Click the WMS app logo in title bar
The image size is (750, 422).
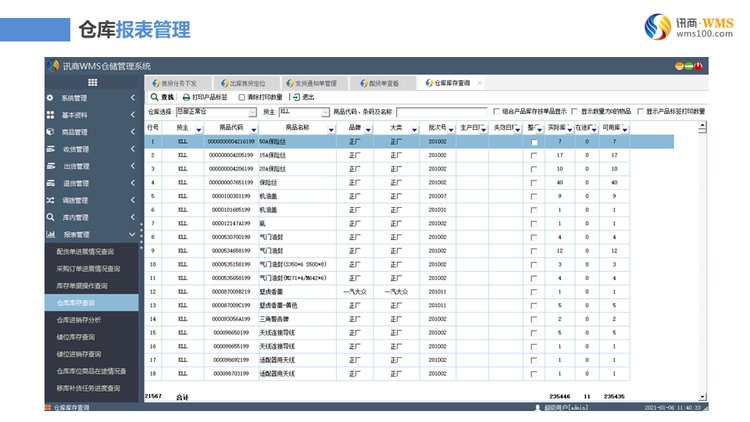click(54, 66)
